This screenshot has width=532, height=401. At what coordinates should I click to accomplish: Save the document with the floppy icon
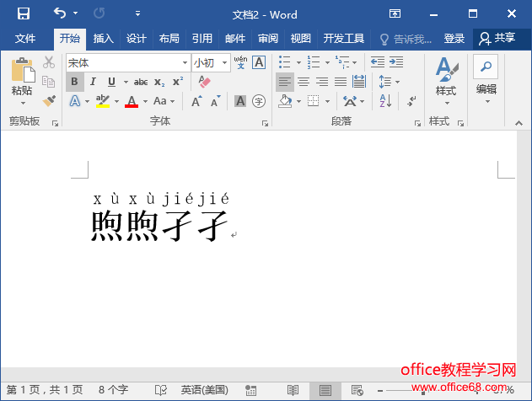(x=24, y=13)
